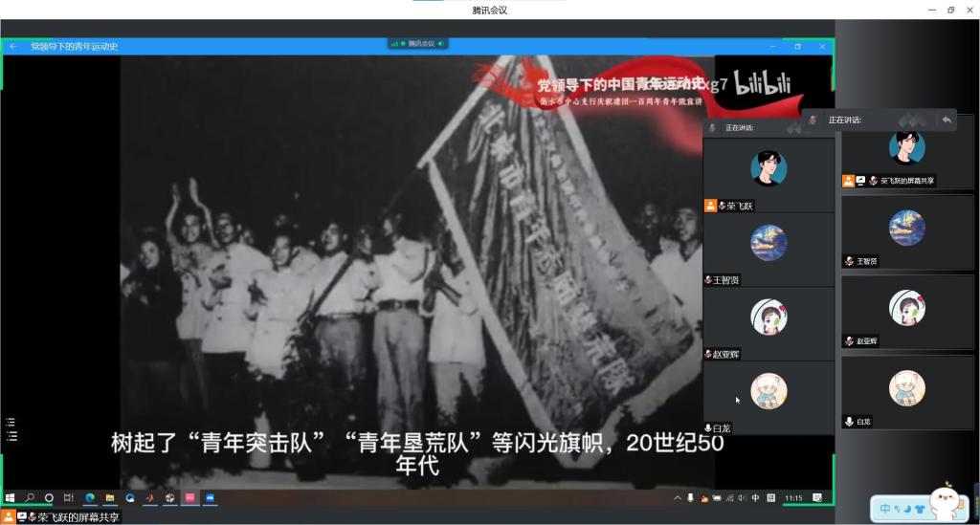Click the back arrow beside 党领导下的青年运动史 title

click(x=13, y=46)
